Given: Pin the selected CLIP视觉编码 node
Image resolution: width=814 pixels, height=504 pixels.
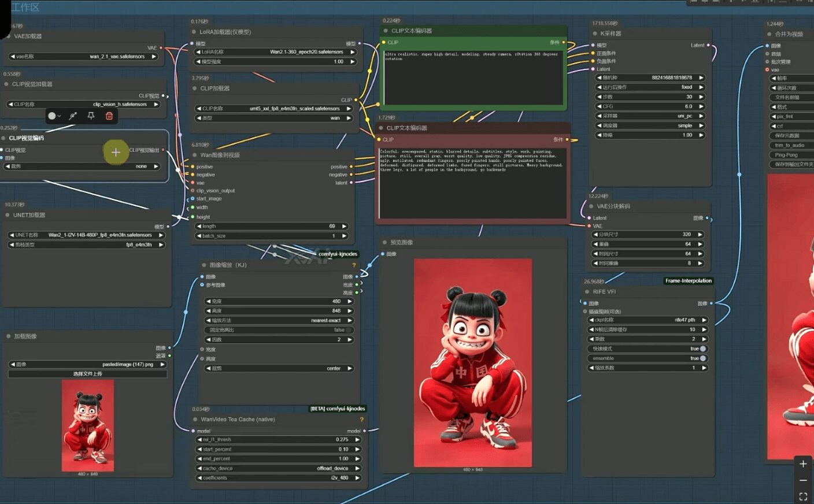Looking at the screenshot, I should pos(91,116).
